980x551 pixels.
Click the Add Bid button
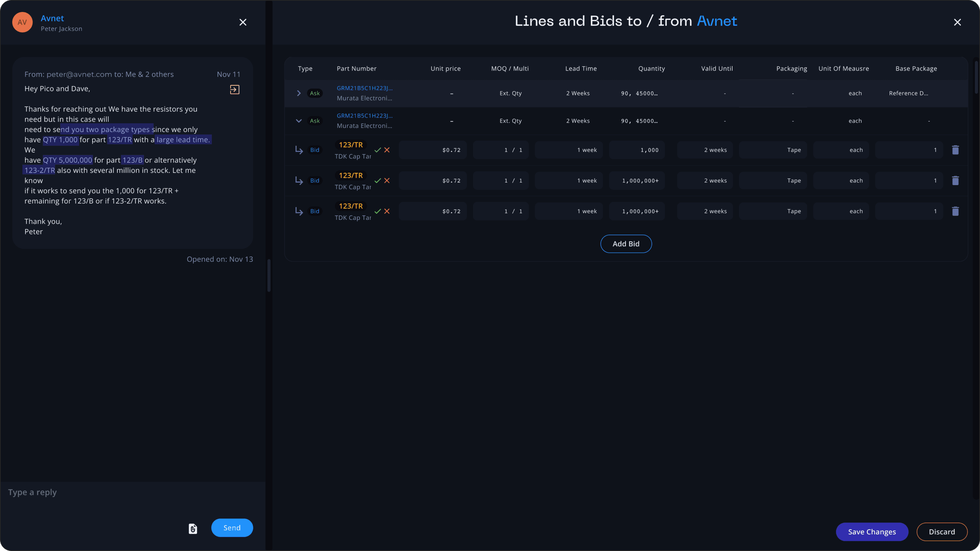626,244
